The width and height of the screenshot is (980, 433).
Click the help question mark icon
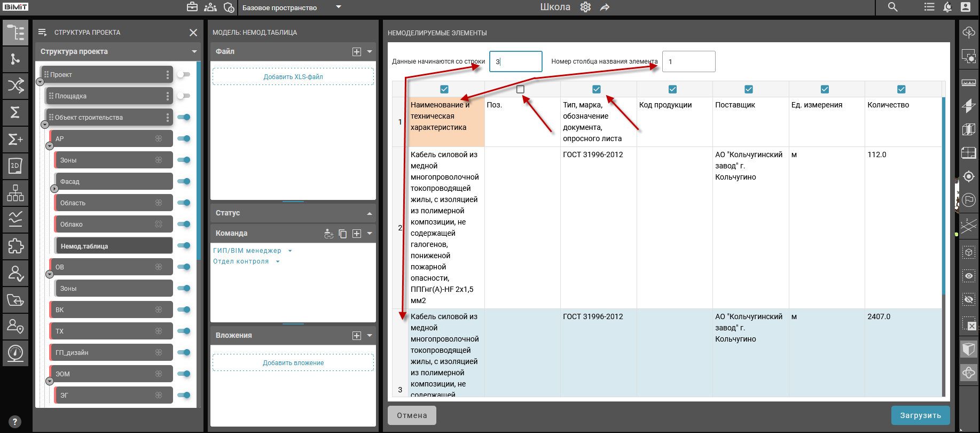point(15,421)
